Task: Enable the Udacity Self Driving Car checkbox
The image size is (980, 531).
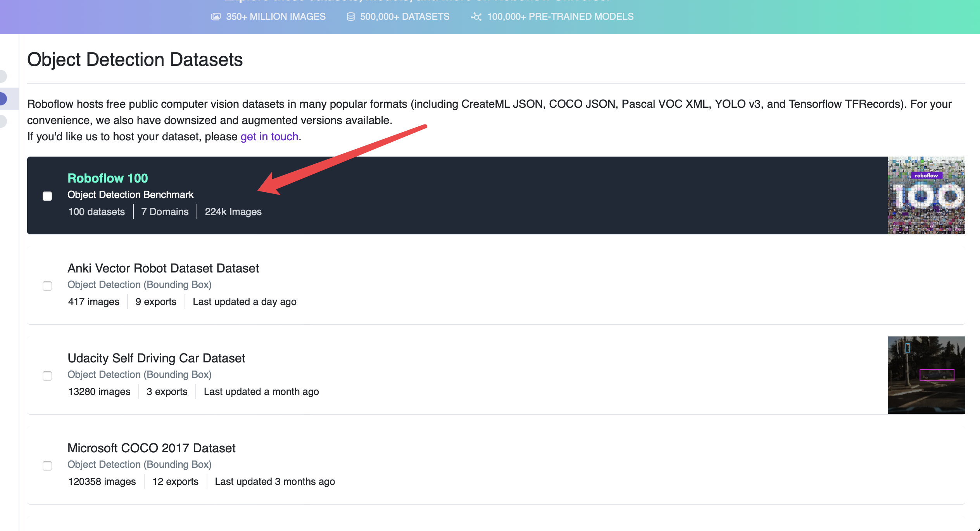Action: click(47, 376)
